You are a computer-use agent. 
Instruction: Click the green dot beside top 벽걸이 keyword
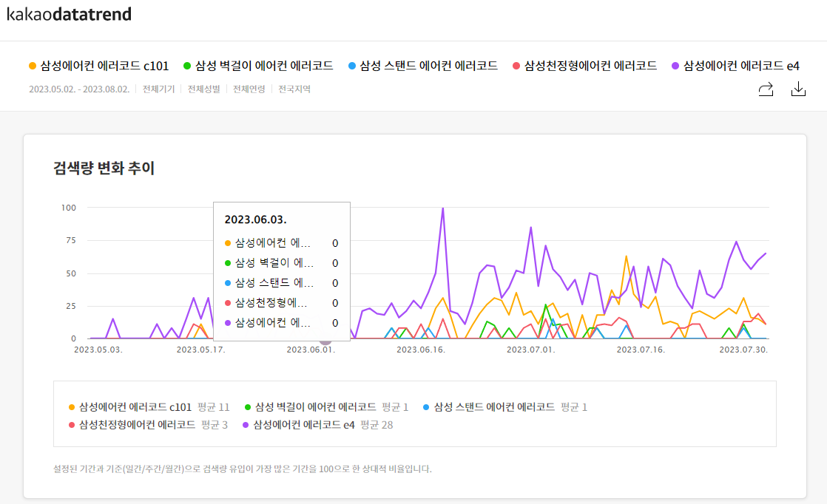click(186, 66)
